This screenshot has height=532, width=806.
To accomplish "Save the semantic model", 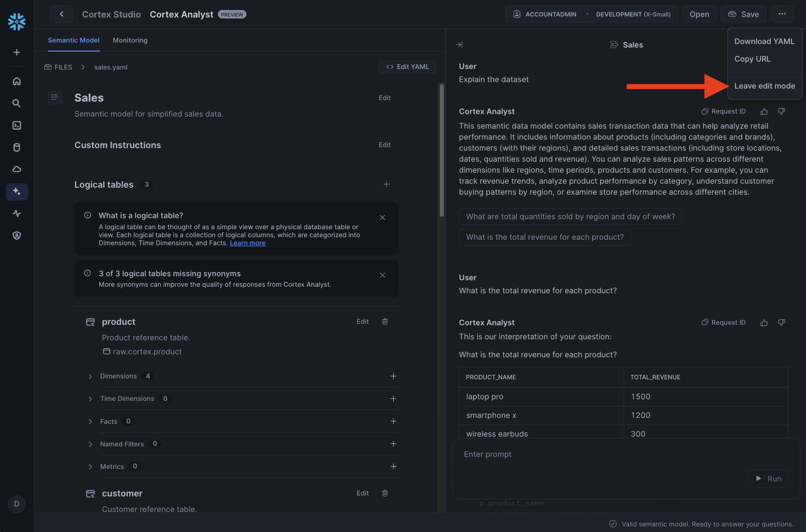I will tap(743, 14).
